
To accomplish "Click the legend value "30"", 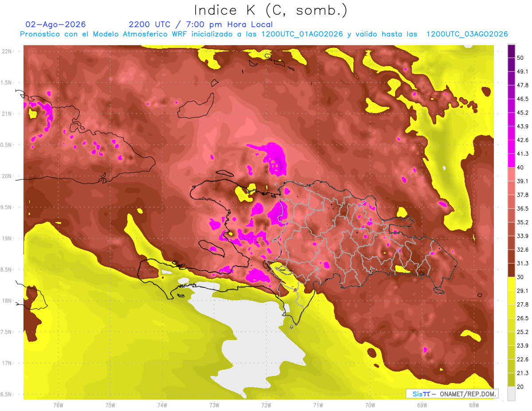I will click(x=520, y=277).
